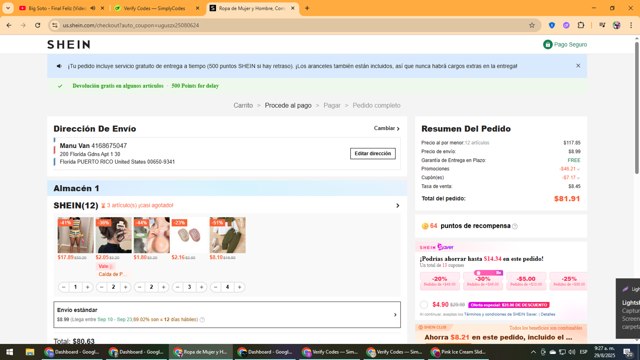Click the megaphone icon in the banner
640x360 pixels.
pyautogui.click(x=59, y=66)
